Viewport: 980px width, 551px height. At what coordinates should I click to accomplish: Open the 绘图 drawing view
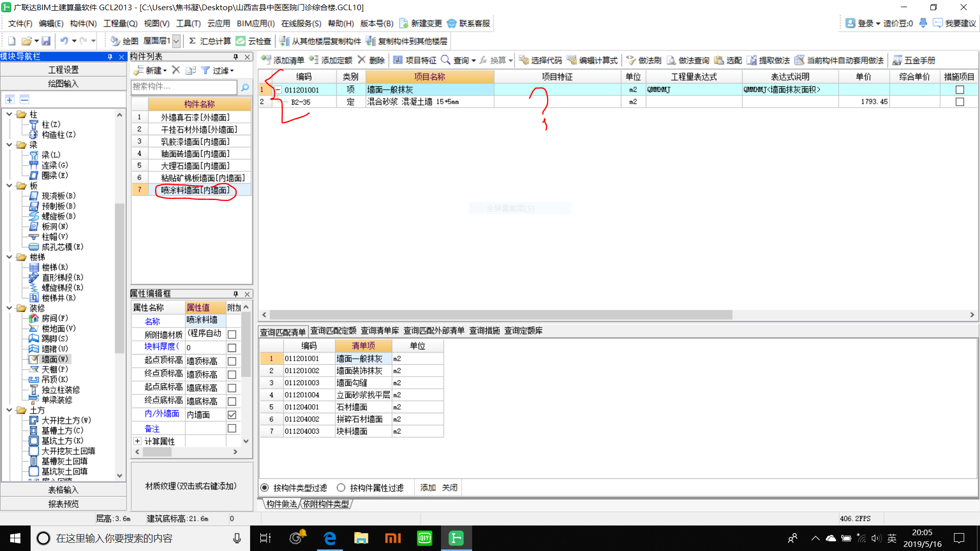[125, 41]
